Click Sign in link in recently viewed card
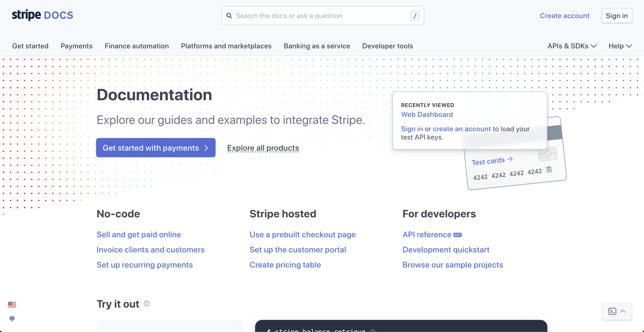The width and height of the screenshot is (644, 332). (412, 129)
